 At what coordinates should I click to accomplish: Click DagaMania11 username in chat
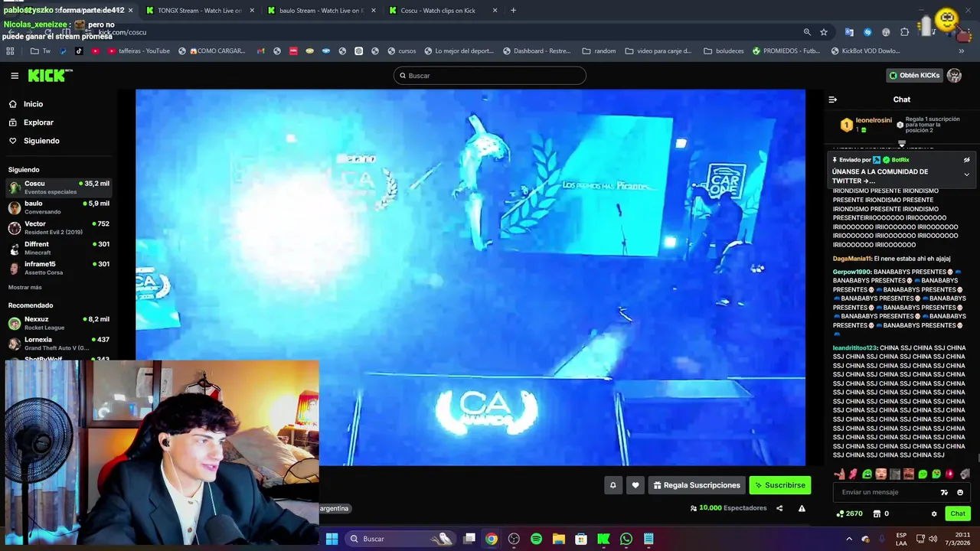tap(852, 259)
